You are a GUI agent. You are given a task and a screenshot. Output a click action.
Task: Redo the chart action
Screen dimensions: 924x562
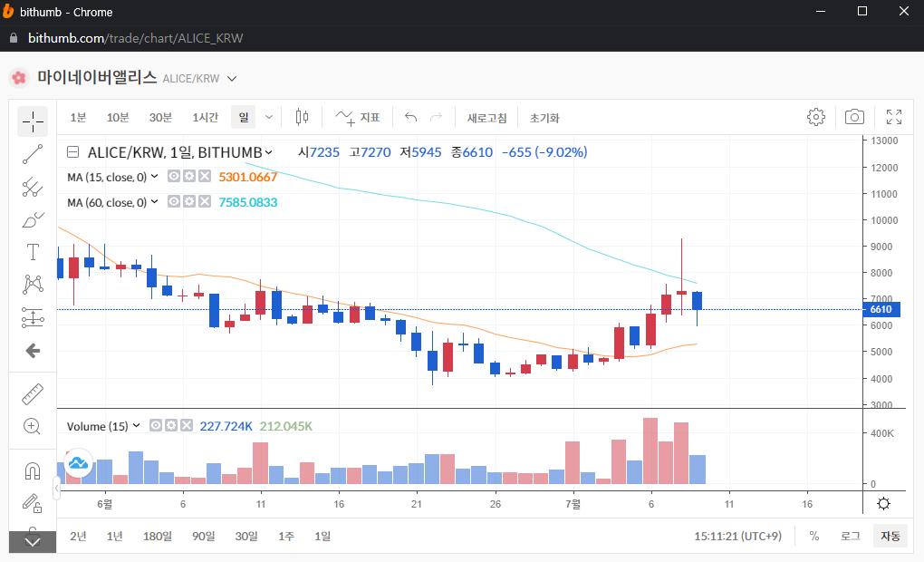[x=436, y=117]
